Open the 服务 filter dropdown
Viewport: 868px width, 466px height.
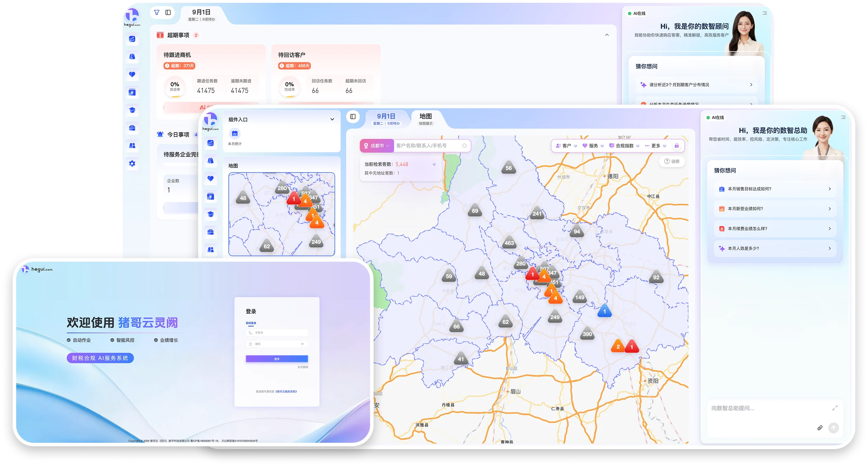593,146
